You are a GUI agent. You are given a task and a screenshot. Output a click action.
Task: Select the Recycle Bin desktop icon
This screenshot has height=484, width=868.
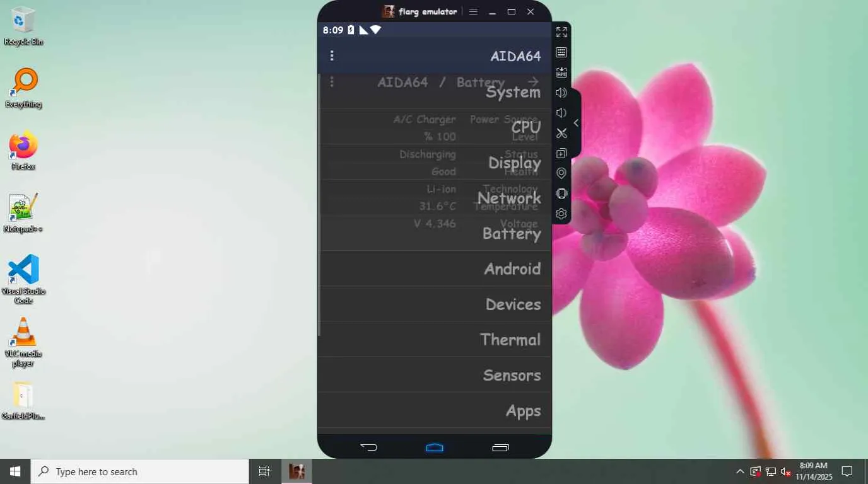tap(23, 26)
